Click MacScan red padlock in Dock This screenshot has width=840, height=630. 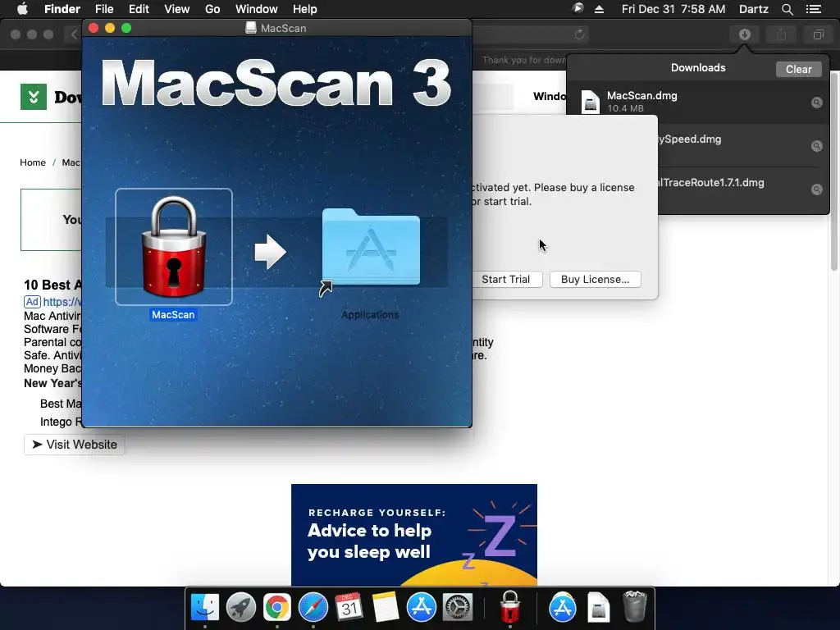coord(510,608)
